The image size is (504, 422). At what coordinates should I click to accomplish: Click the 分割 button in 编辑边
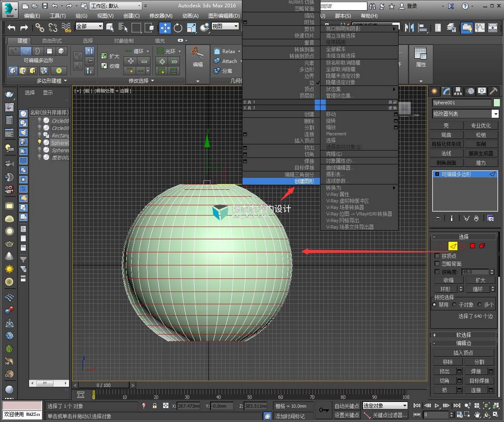pyautogui.click(x=479, y=362)
